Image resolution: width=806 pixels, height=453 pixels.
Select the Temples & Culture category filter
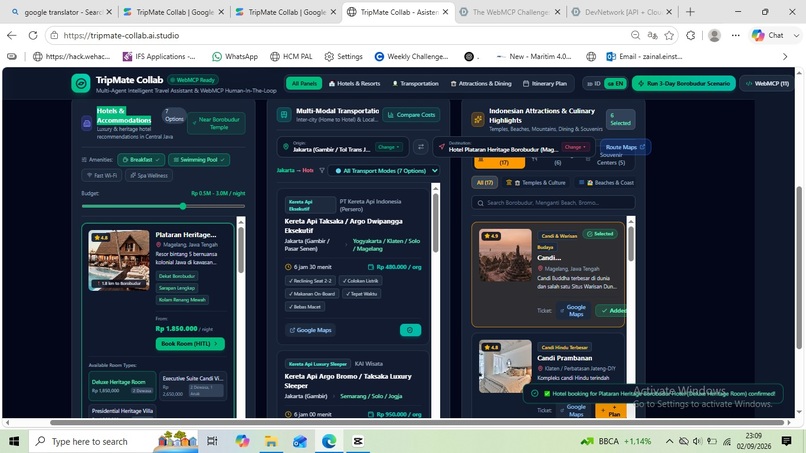coord(536,183)
